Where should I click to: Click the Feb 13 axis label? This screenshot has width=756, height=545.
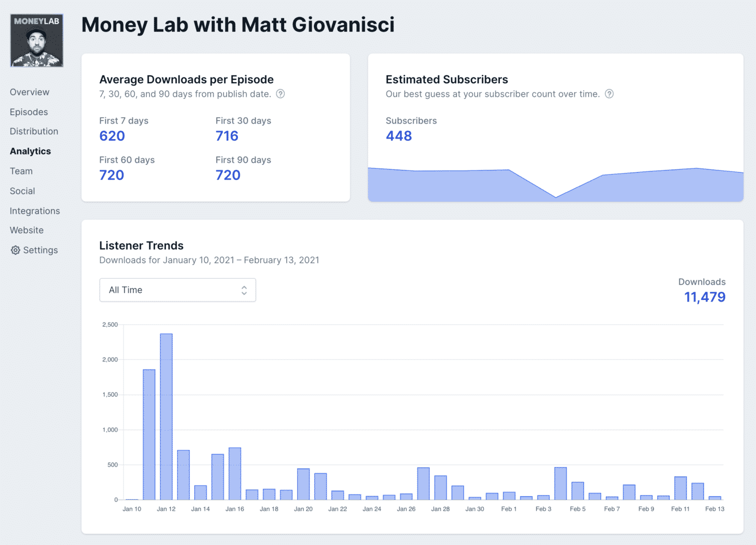tap(715, 509)
